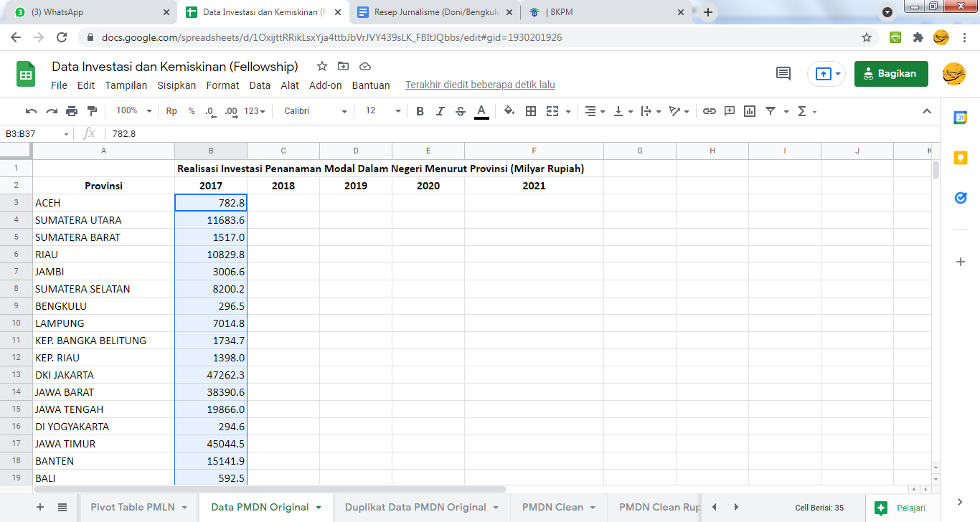Click the green Bagikan button
Image resolution: width=980 pixels, height=522 pixels.
tap(890, 73)
